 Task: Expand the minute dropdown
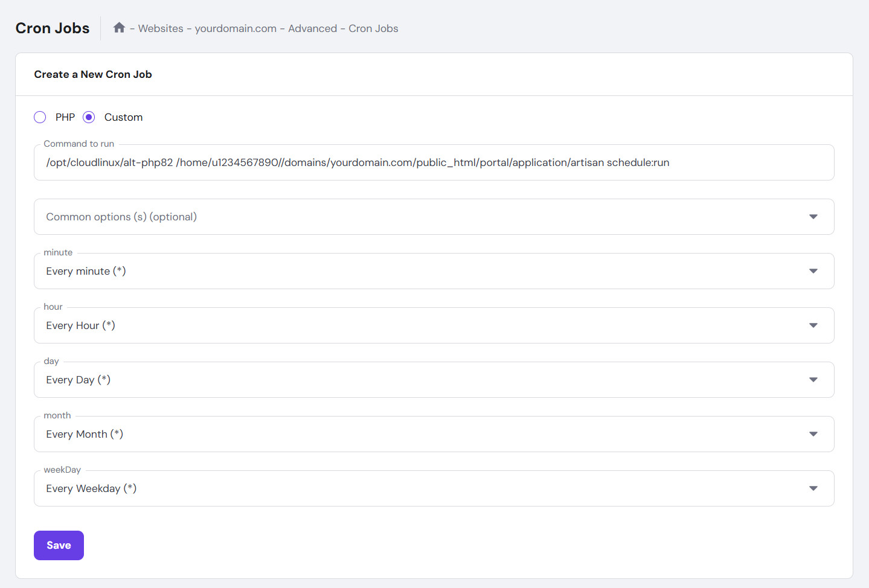(x=423, y=271)
